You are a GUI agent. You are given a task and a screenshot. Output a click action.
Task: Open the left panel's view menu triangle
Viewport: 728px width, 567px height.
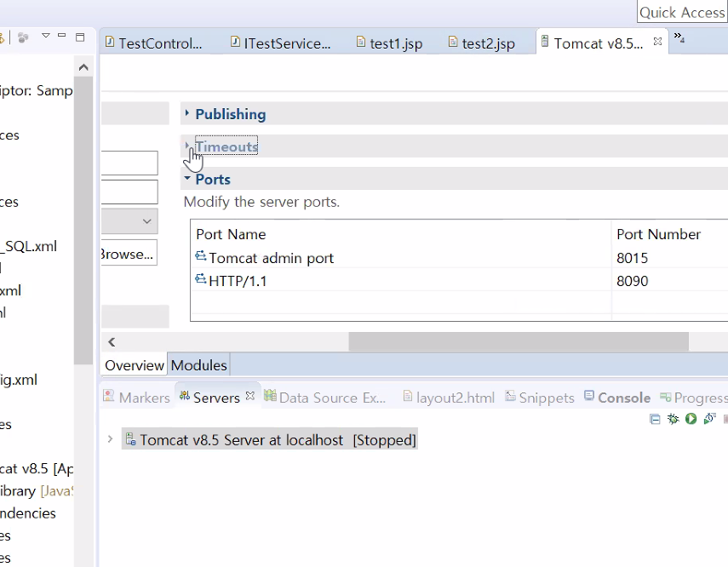tap(45, 36)
